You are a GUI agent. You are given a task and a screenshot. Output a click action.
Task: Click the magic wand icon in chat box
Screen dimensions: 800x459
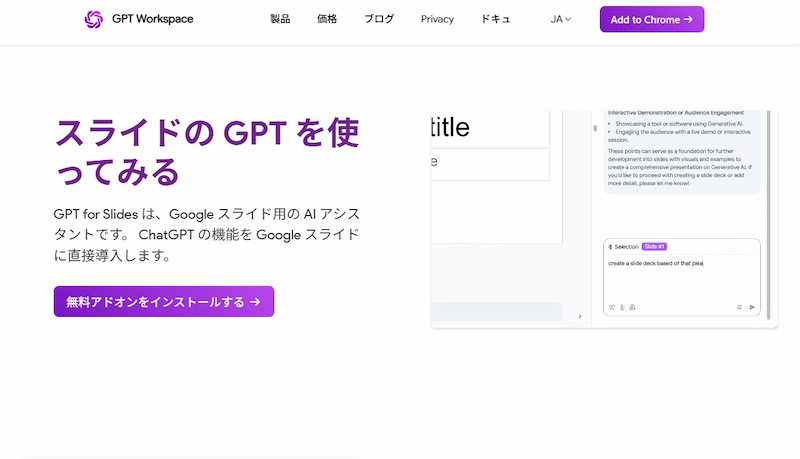coord(612,307)
